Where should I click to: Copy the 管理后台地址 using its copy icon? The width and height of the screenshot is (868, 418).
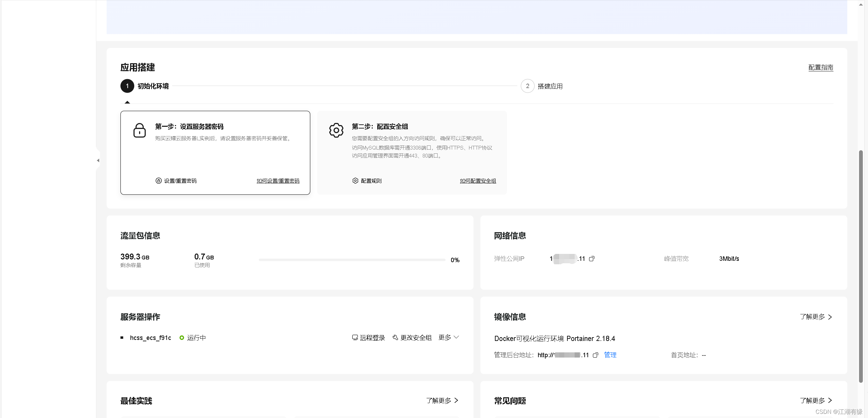coord(595,355)
